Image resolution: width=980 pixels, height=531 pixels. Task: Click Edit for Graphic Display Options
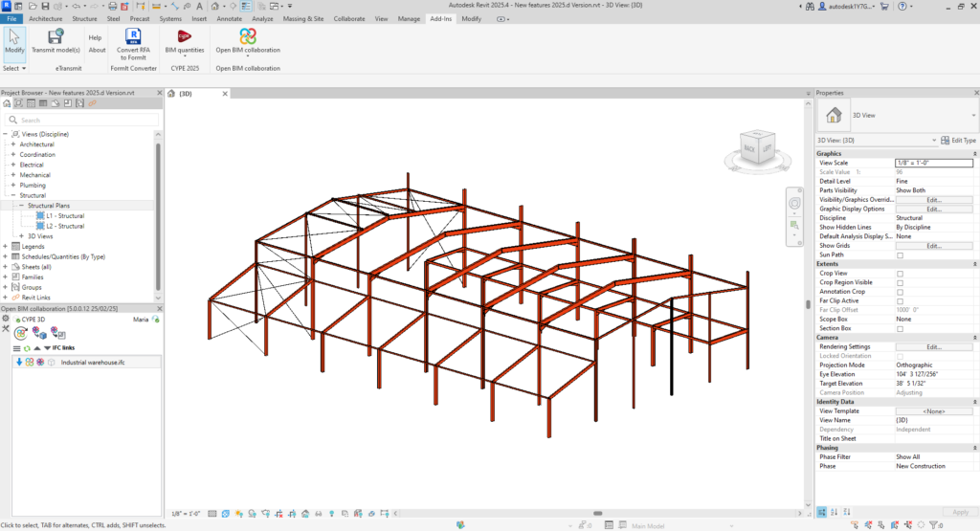click(x=934, y=210)
